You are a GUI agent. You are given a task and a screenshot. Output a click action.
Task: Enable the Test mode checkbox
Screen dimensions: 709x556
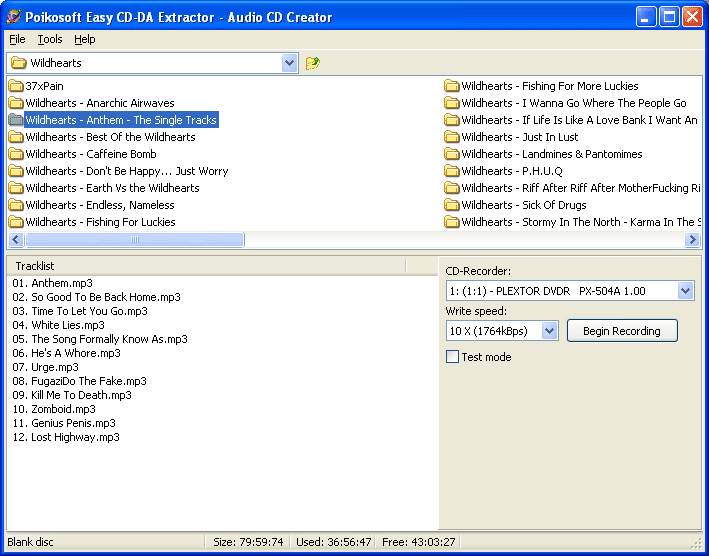click(453, 357)
